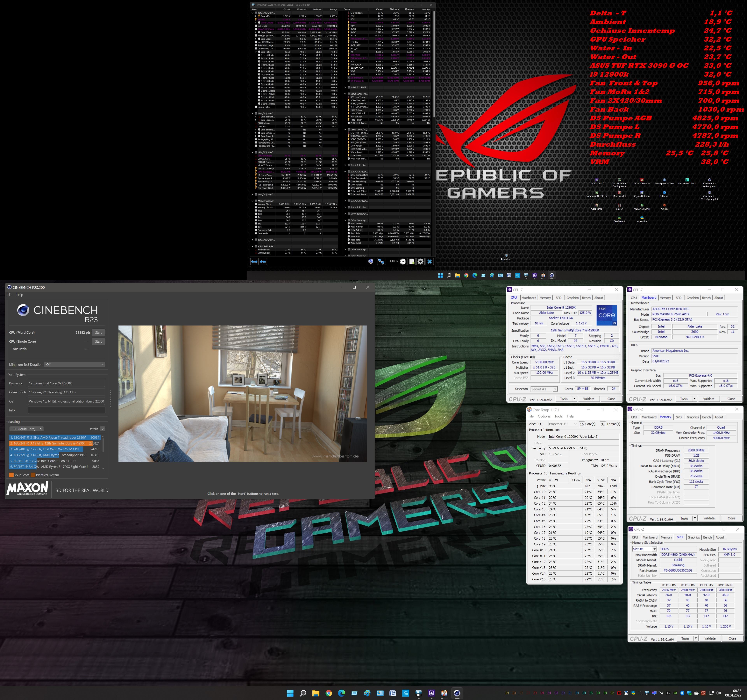The height and width of the screenshot is (700, 747).
Task: Open Options menu in Core Temp
Action: [x=544, y=416]
